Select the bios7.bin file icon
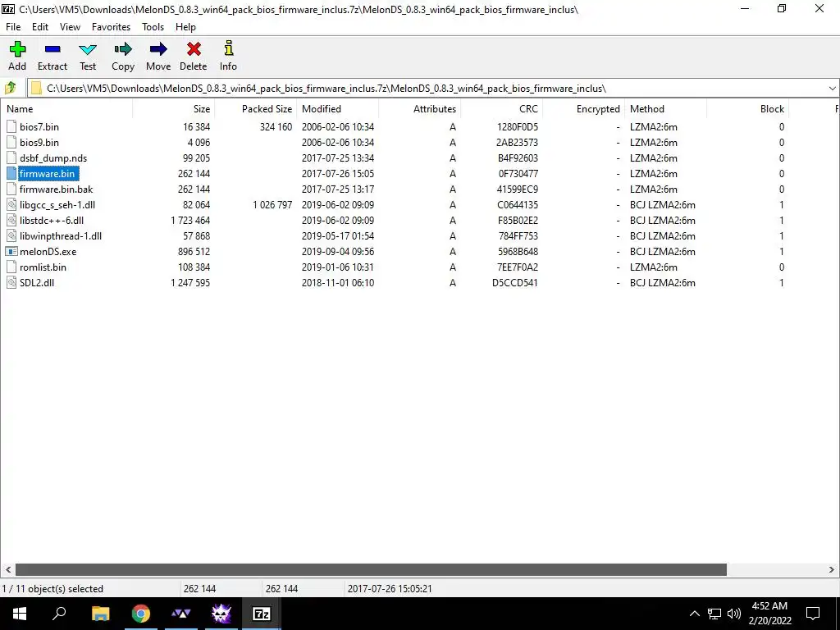 point(11,126)
